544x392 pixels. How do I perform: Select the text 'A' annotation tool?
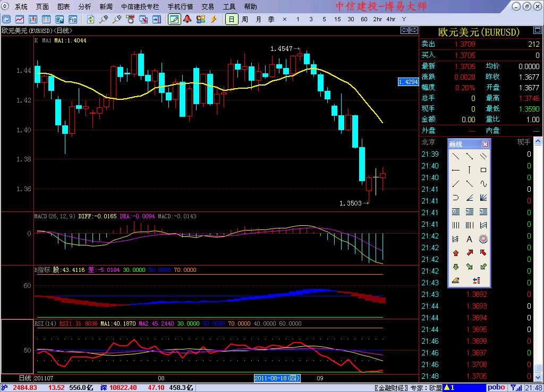[469, 239]
